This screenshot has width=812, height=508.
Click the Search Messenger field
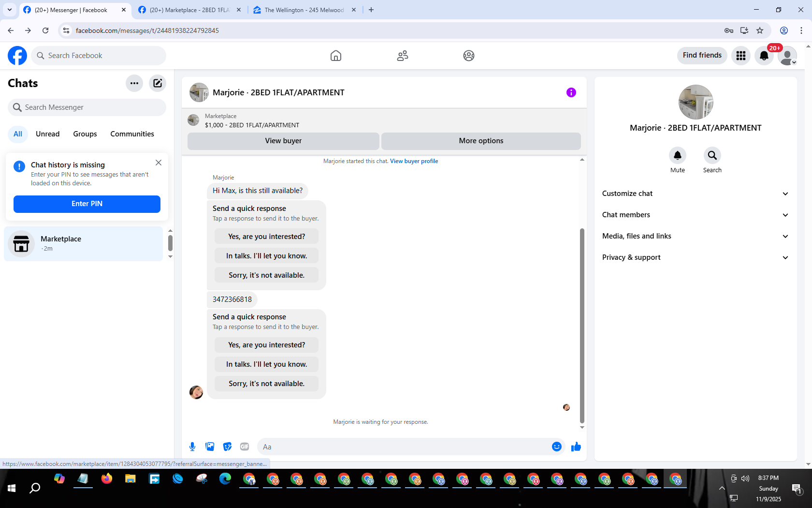click(87, 107)
